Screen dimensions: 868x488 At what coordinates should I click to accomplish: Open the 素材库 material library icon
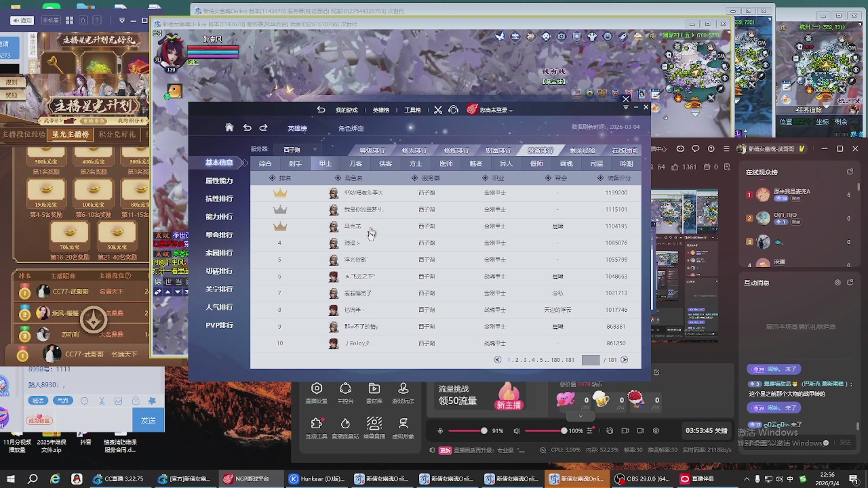point(374,388)
